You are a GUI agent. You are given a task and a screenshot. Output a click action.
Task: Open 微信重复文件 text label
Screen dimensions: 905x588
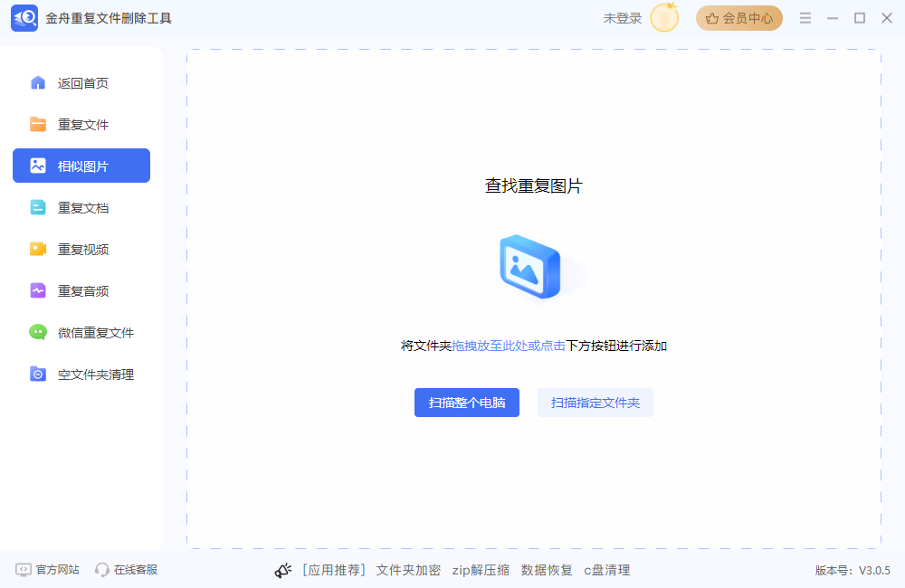tap(96, 332)
